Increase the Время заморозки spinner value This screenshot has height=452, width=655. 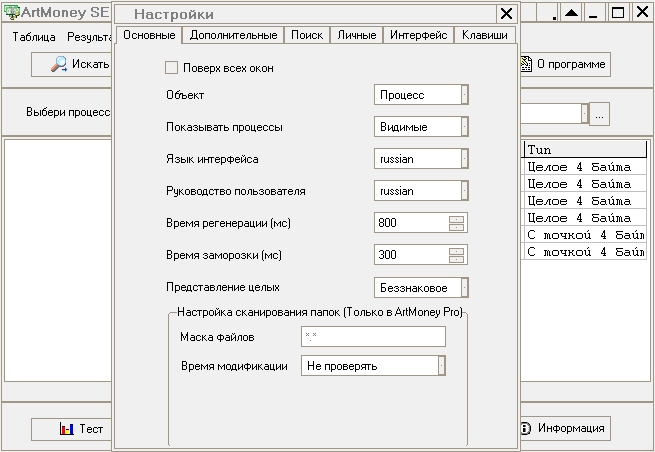pyautogui.click(x=457, y=251)
